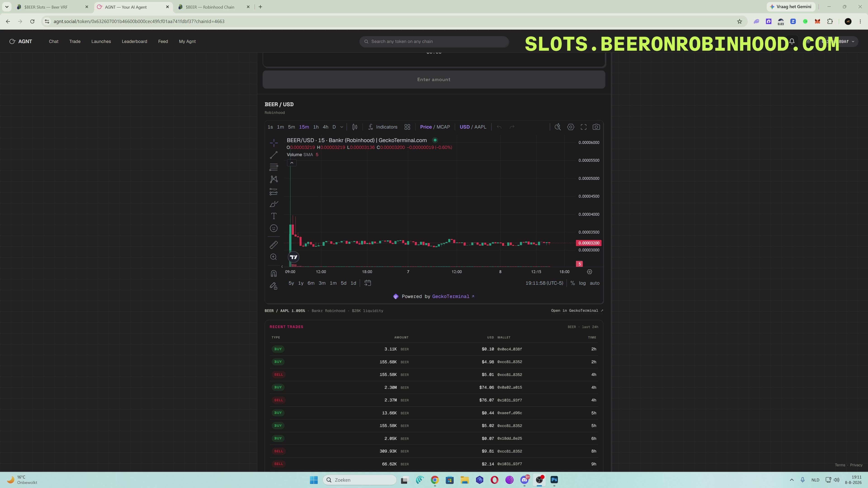Toggle percent scale on chart
Screen dimensions: 868x488
pyautogui.click(x=573, y=283)
